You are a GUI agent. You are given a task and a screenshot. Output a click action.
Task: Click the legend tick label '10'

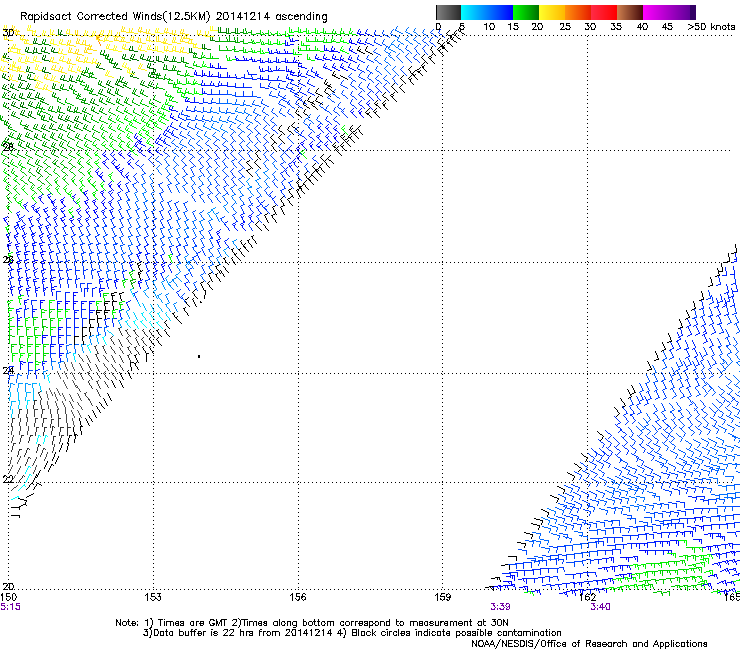[x=489, y=27]
